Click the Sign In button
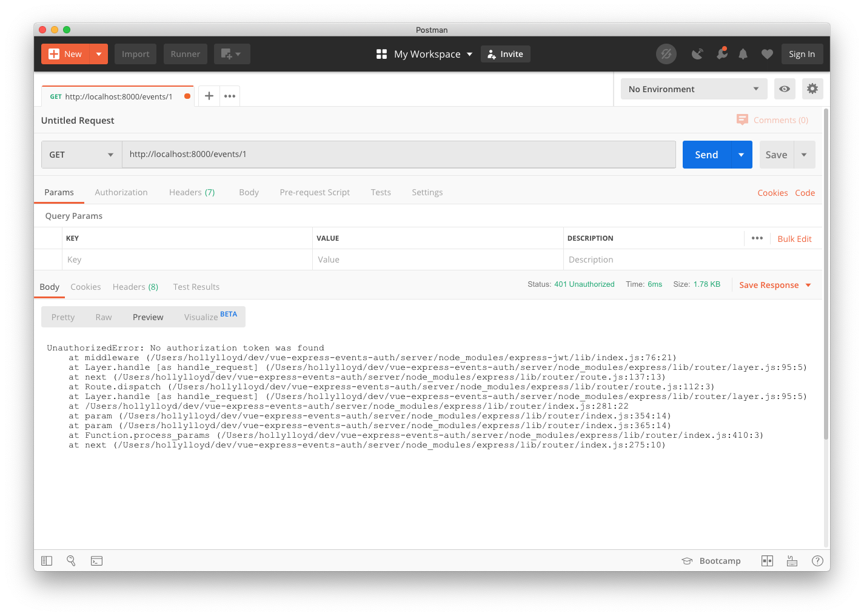 coord(802,54)
